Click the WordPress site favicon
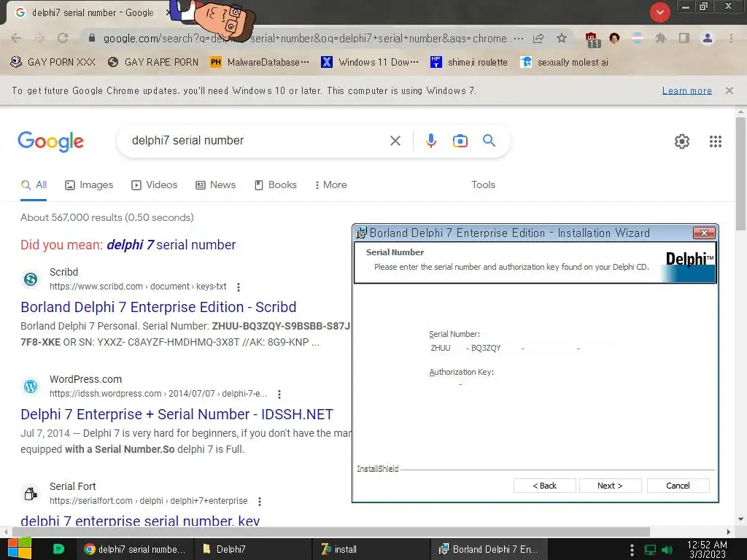The width and height of the screenshot is (747, 560). pos(31,386)
